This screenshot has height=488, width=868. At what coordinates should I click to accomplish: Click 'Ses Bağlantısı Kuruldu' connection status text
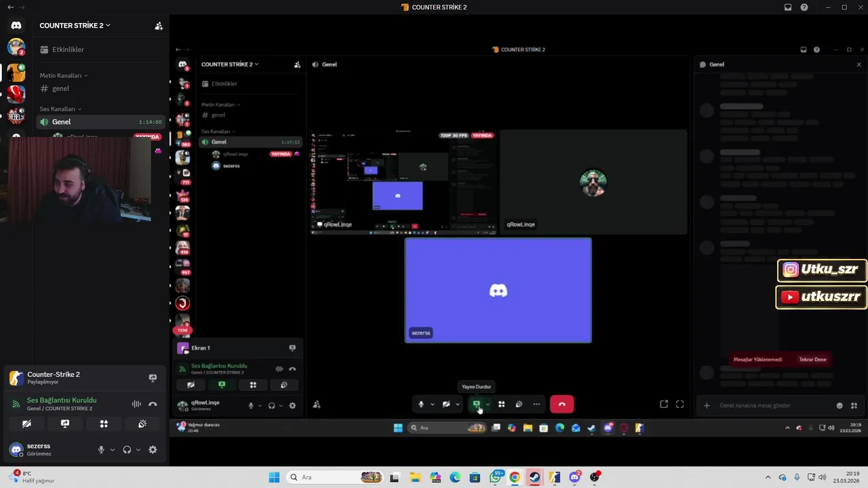point(62,400)
